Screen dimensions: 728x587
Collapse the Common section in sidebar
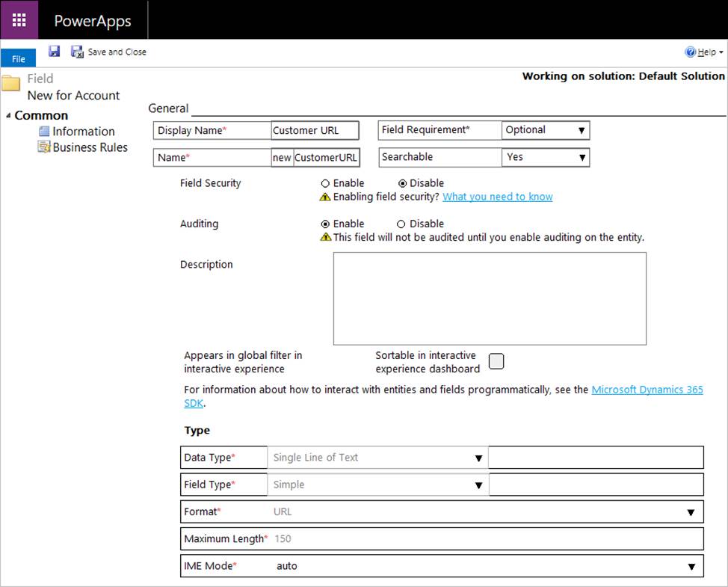(8, 116)
